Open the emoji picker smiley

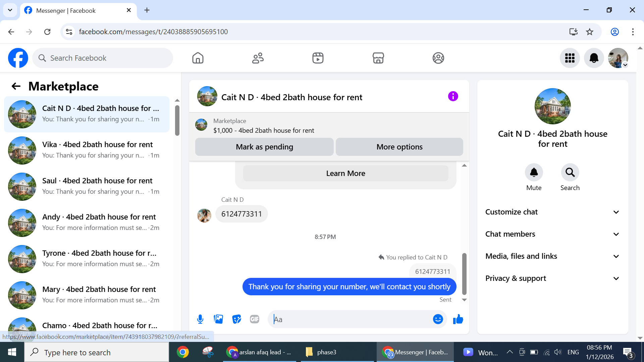[438, 319]
